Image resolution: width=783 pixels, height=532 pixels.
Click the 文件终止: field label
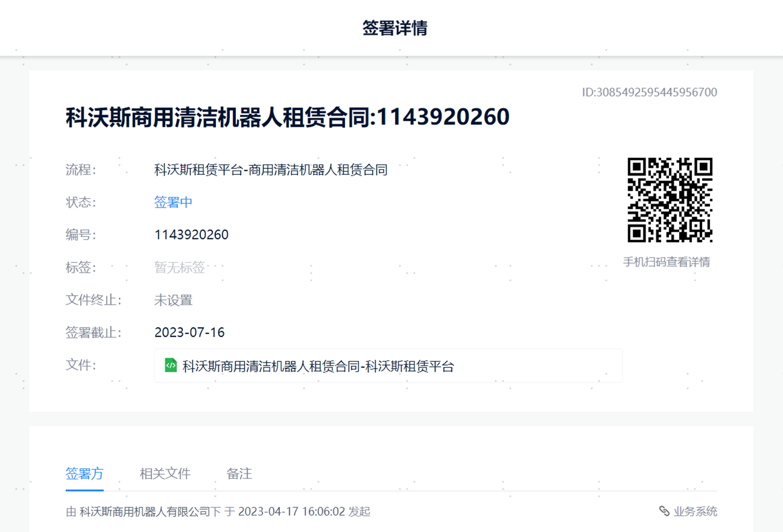[x=94, y=300]
